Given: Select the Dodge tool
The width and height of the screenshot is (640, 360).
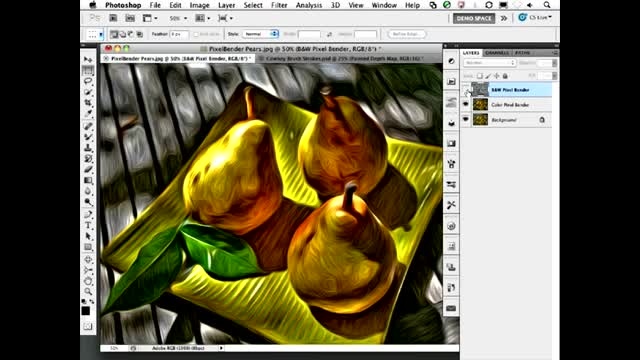Looking at the screenshot, I should pyautogui.click(x=88, y=202).
